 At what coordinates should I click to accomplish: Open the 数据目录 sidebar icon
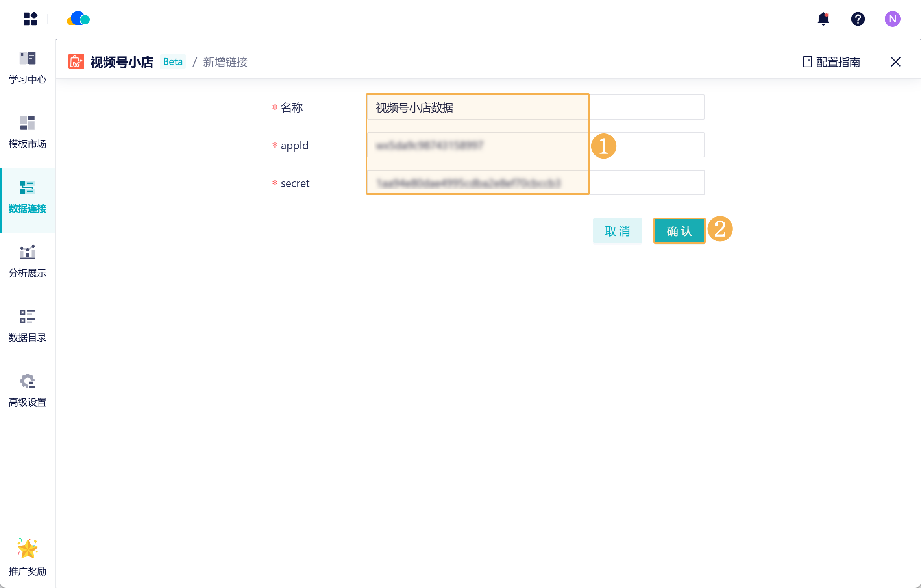tap(27, 323)
